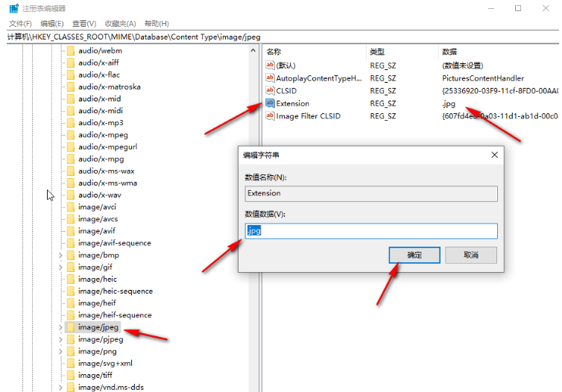This screenshot has height=392, width=562.
Task: Select the AutoplayContentTypeH... value icon
Action: [x=270, y=78]
